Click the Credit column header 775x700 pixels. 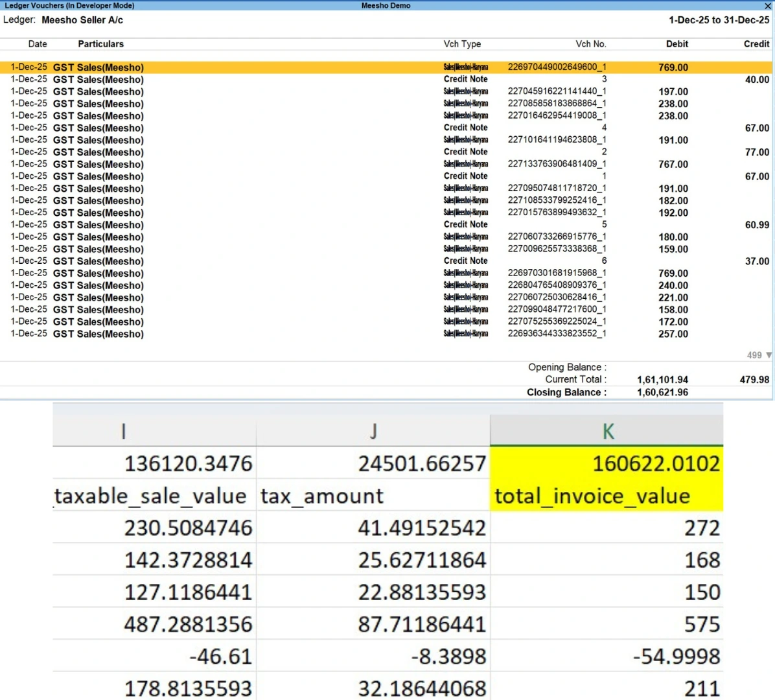point(756,43)
